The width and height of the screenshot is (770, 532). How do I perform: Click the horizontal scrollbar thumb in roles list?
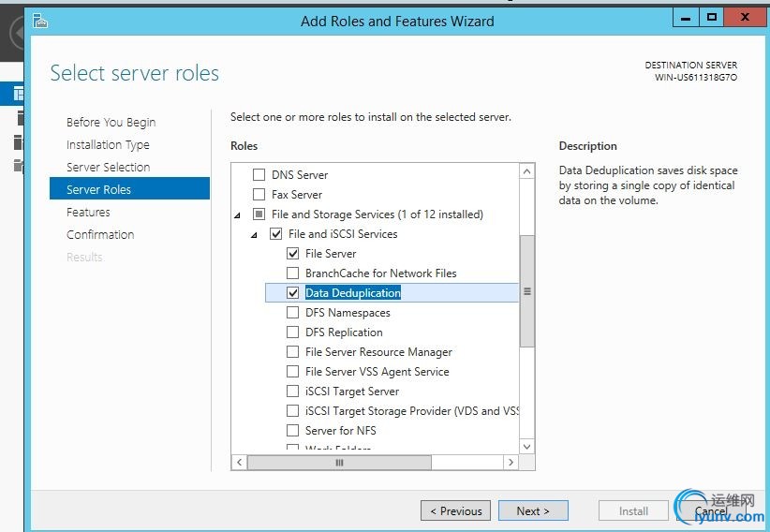click(339, 463)
